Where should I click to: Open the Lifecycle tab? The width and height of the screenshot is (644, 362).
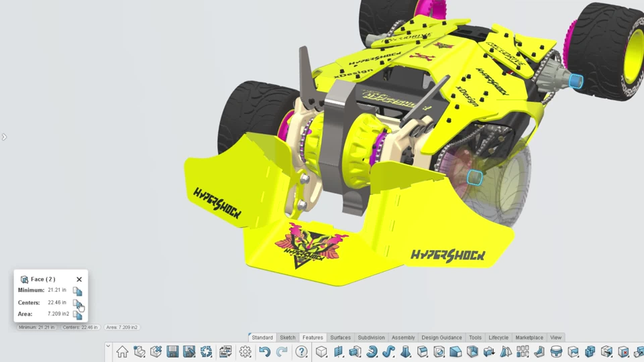[498, 337]
